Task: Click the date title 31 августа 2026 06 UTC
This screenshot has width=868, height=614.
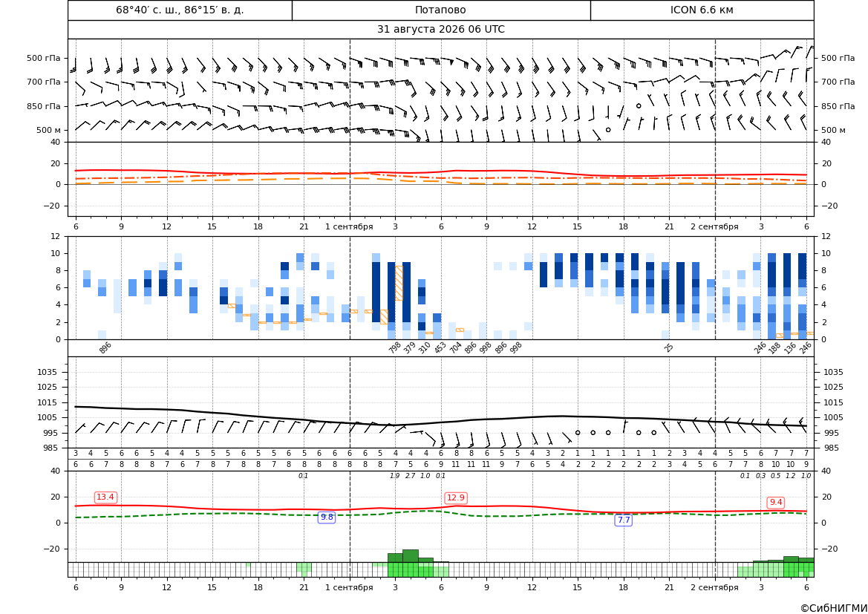Action: pos(440,30)
